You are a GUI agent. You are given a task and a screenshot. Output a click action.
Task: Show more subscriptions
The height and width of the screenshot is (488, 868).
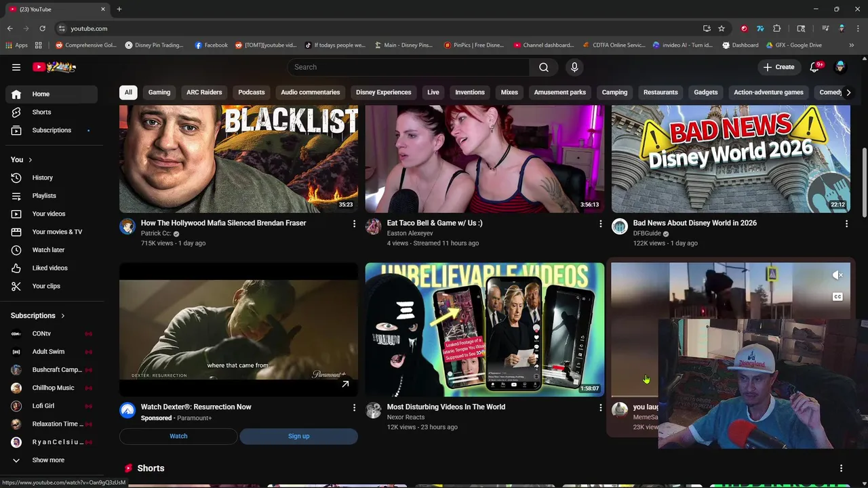52,460
